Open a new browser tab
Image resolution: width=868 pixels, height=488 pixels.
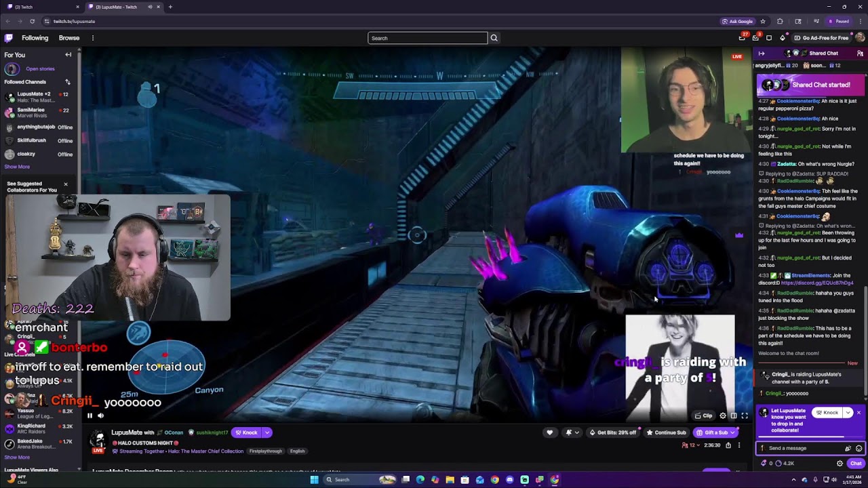[x=170, y=7]
